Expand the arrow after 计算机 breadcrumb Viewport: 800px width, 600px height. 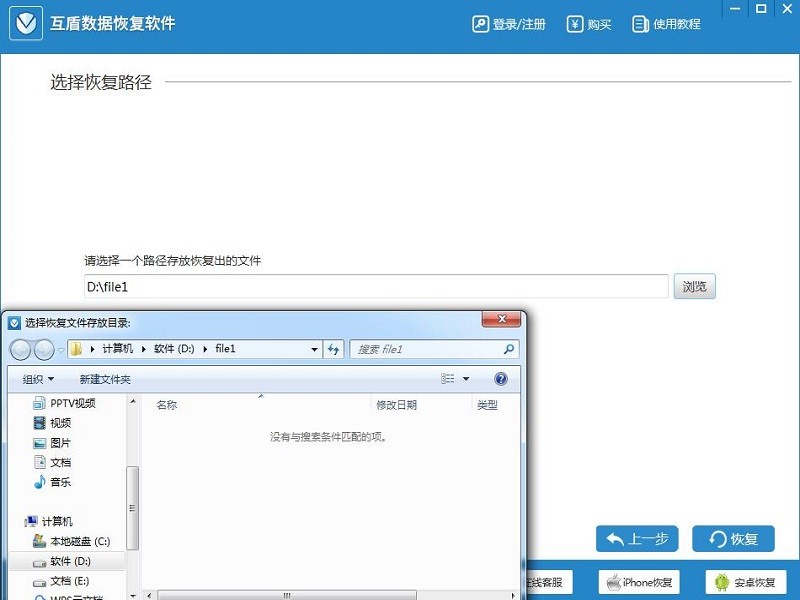tap(143, 349)
